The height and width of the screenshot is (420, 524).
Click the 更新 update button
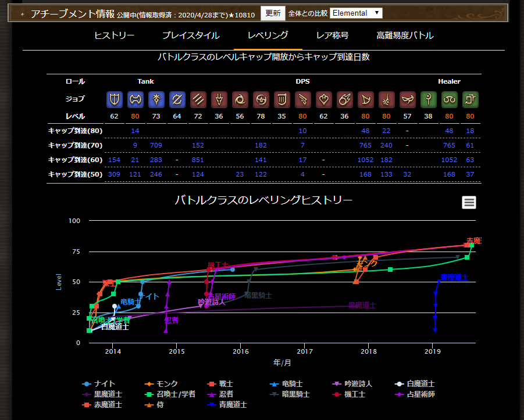point(273,13)
